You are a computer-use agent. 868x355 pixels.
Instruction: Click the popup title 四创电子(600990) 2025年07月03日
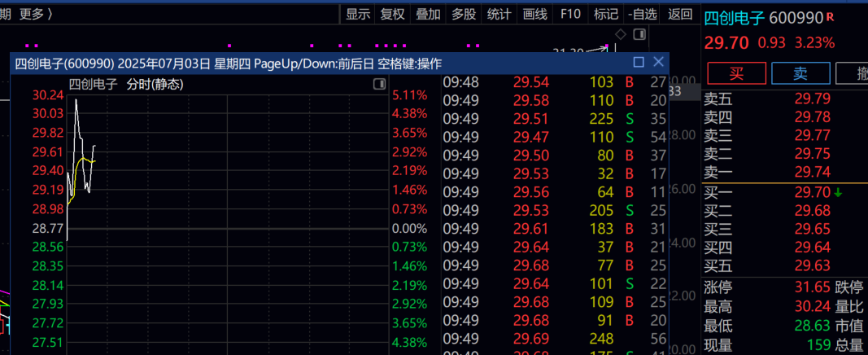(112, 64)
